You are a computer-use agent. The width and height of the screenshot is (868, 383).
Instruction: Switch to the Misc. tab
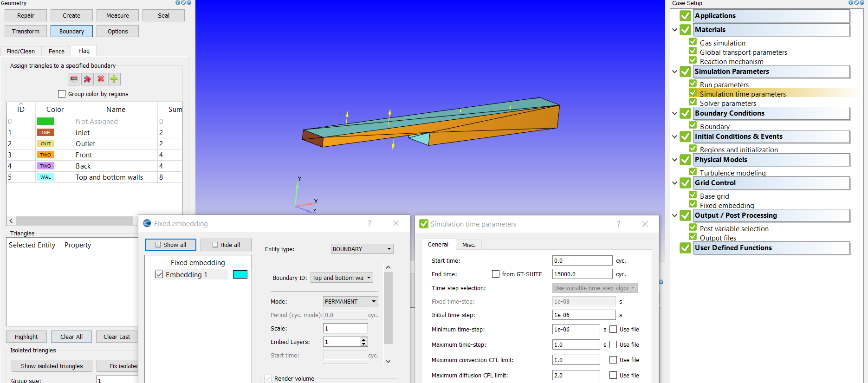[x=468, y=245]
